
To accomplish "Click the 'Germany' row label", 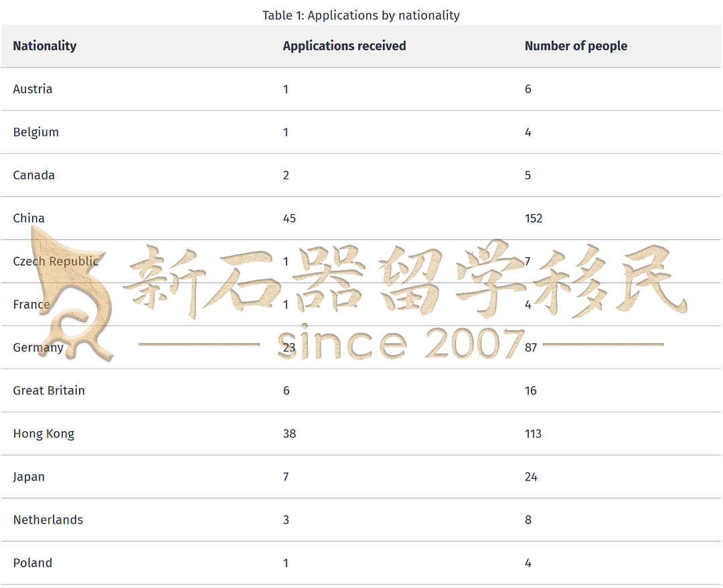I will (38, 348).
